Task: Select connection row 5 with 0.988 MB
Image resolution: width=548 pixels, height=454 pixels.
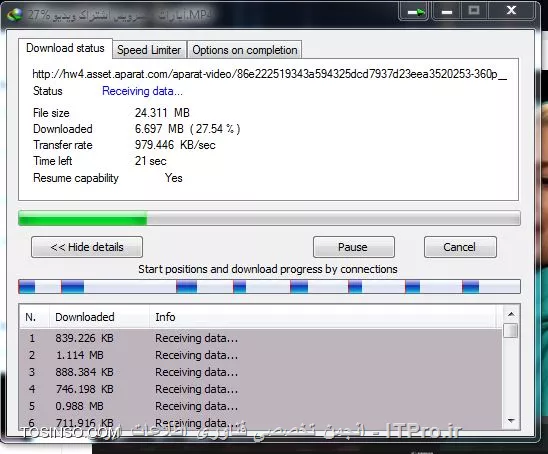Action: tap(261, 406)
